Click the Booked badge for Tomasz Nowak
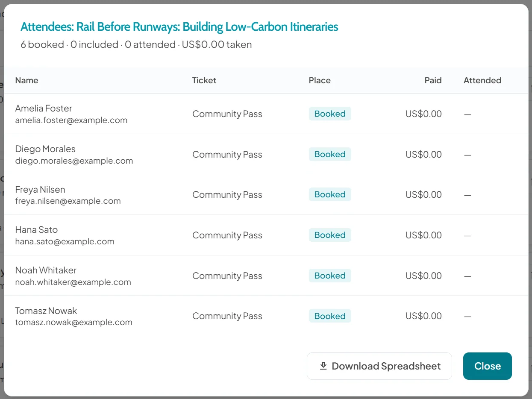The width and height of the screenshot is (532, 399). 330,316
